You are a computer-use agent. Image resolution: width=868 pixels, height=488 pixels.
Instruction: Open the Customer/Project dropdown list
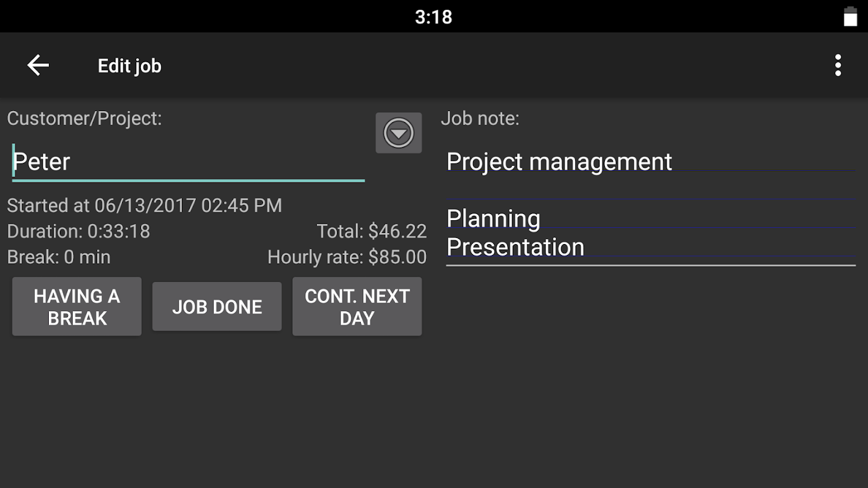pos(399,133)
